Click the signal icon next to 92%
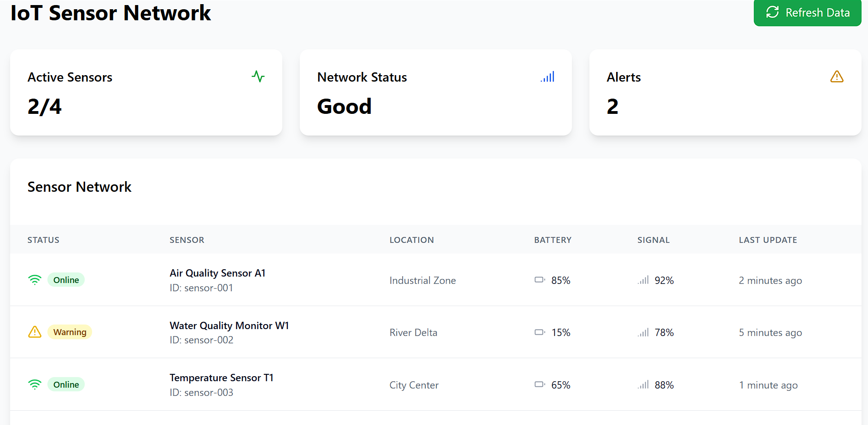The height and width of the screenshot is (425, 868). coord(643,280)
